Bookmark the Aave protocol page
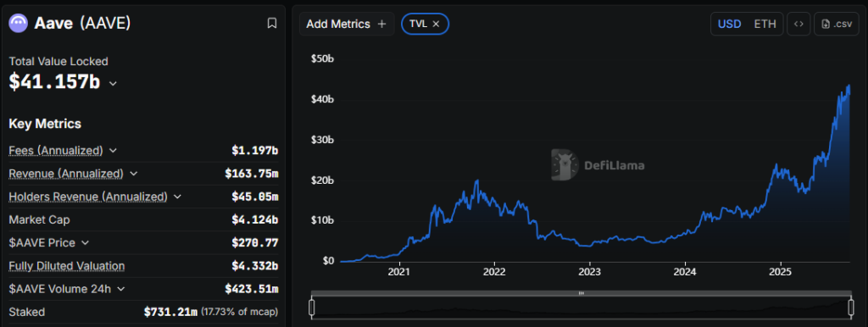Viewport: 868px width, 327px height. [x=272, y=23]
